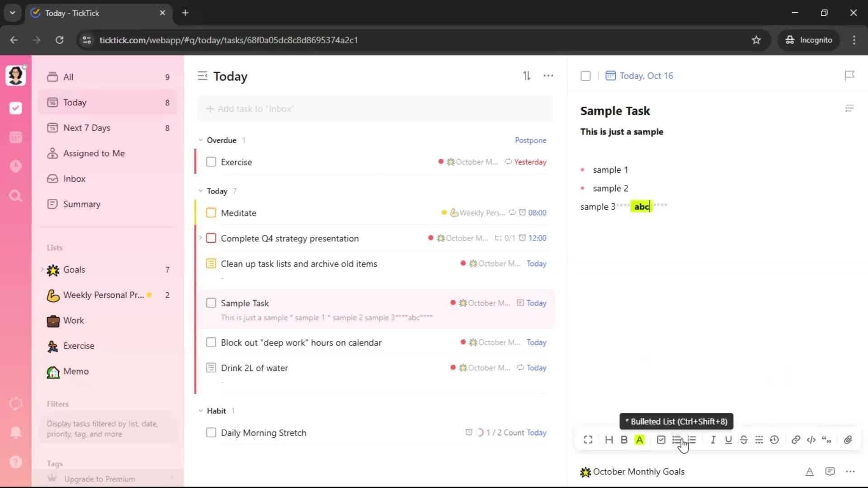Collapse the Overdue section
Image resolution: width=868 pixels, height=488 pixels.
(x=201, y=140)
